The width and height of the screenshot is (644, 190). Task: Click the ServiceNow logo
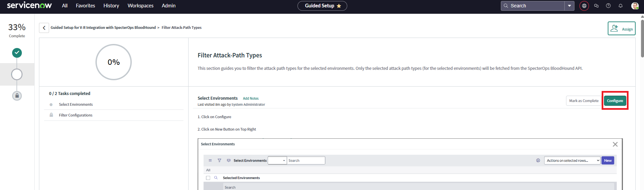coord(29,5)
